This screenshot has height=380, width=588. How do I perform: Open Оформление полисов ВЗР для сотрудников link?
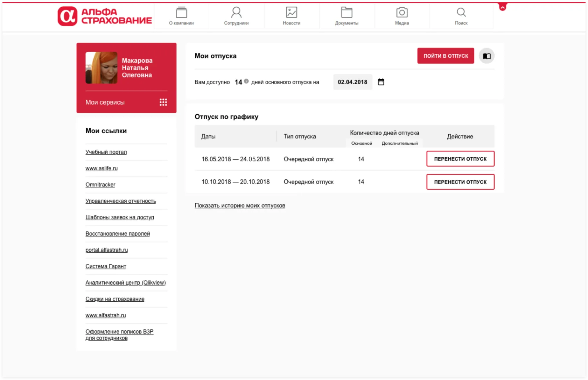coord(119,335)
